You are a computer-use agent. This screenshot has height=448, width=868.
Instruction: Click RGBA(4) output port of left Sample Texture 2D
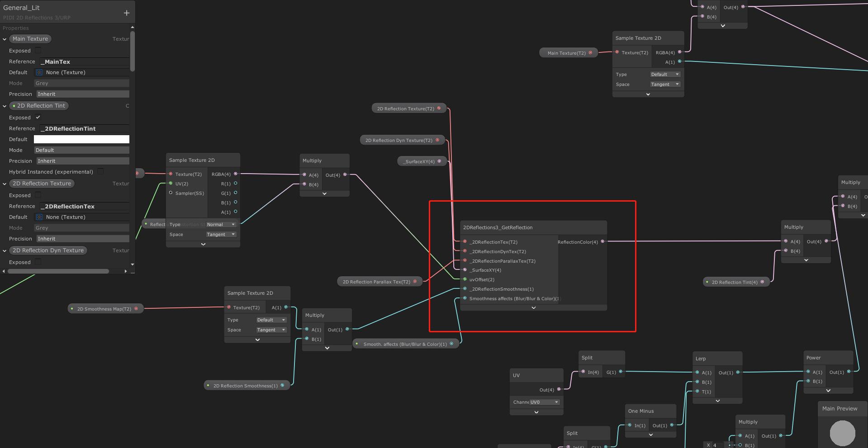coord(235,174)
